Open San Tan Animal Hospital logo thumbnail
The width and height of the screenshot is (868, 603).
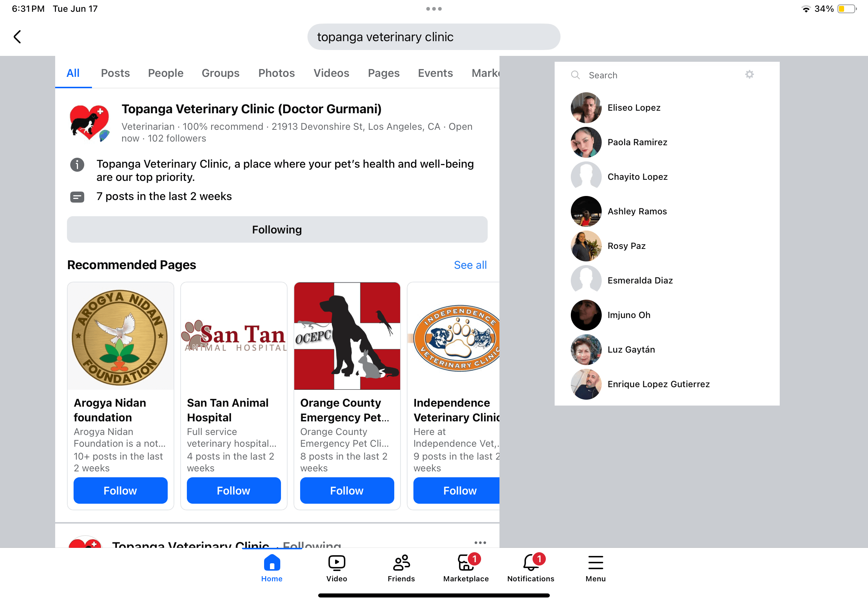coord(234,336)
